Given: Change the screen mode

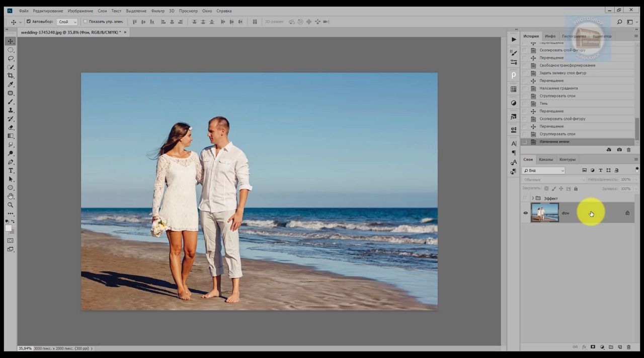Looking at the screenshot, I should [x=11, y=249].
